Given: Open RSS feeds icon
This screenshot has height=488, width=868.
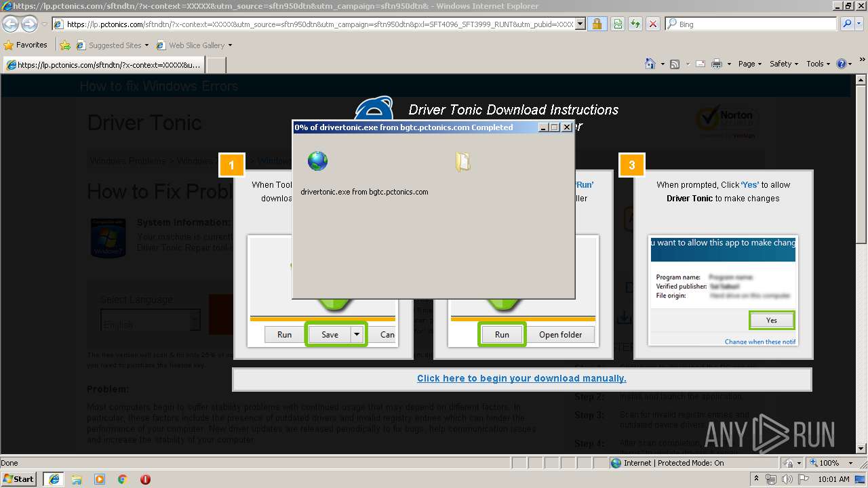Looking at the screenshot, I should (675, 64).
